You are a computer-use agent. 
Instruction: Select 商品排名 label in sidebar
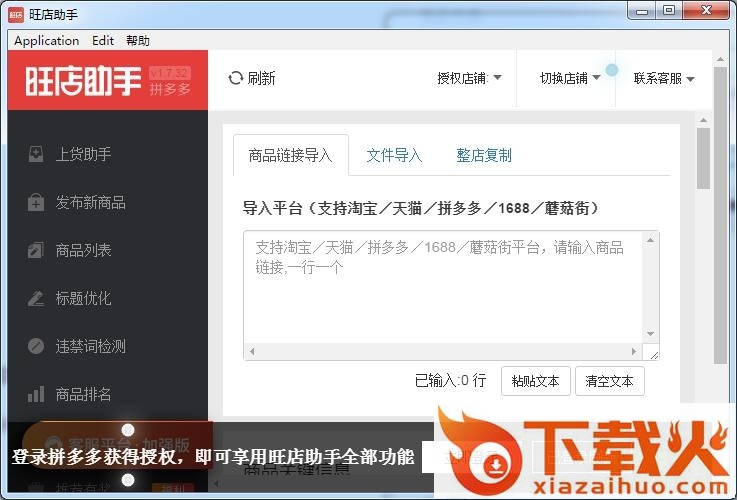(83, 394)
